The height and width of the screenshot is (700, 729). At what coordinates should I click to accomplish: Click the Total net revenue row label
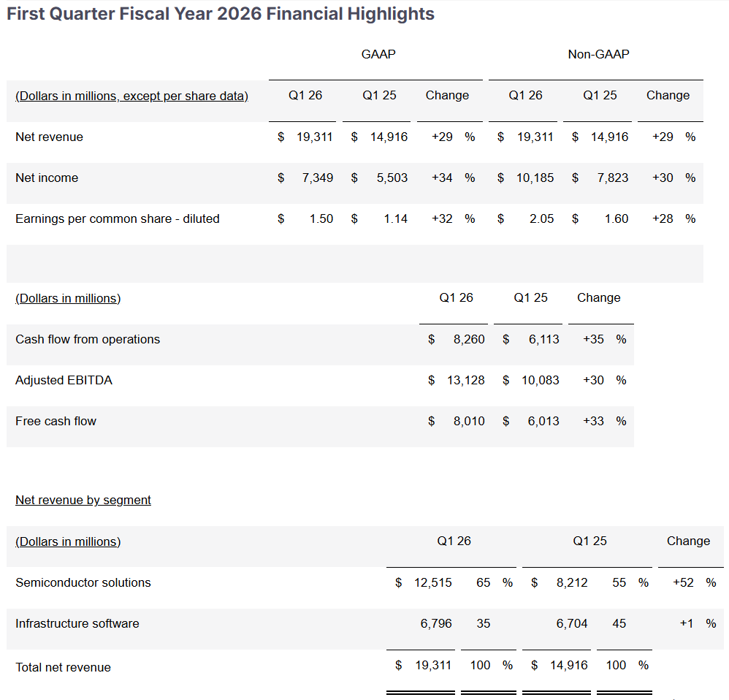[64, 667]
